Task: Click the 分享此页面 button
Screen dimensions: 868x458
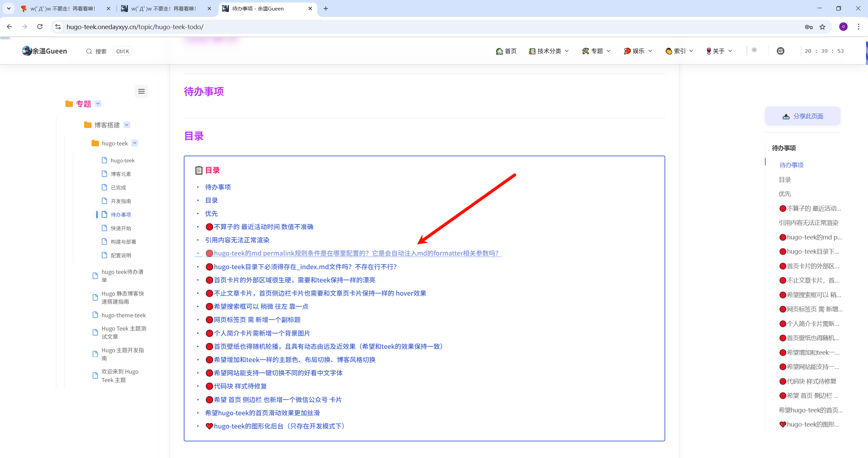Action: pyautogui.click(x=803, y=116)
